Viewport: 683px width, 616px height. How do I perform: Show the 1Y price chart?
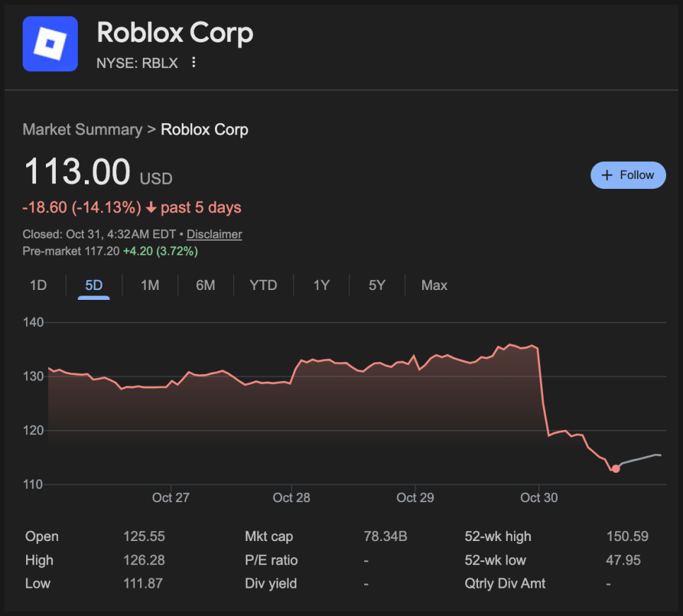click(322, 286)
